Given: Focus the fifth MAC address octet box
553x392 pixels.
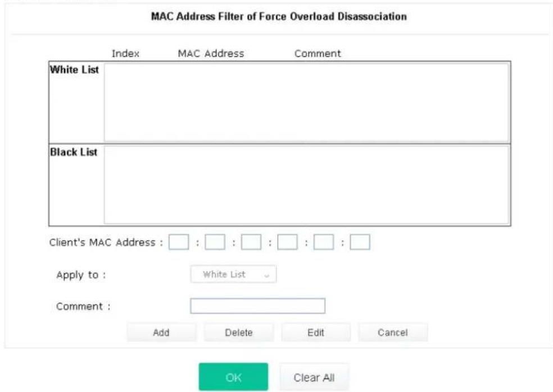Looking at the screenshot, I should pyautogui.click(x=323, y=242).
